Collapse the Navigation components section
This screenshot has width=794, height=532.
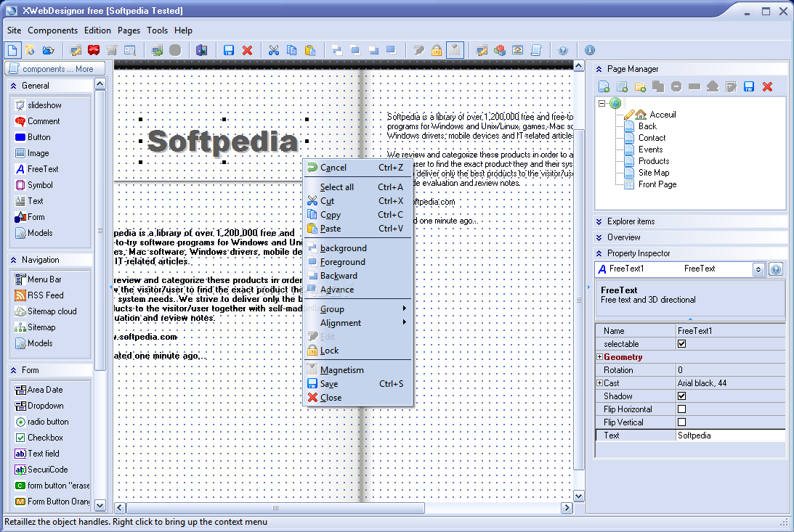click(14, 260)
